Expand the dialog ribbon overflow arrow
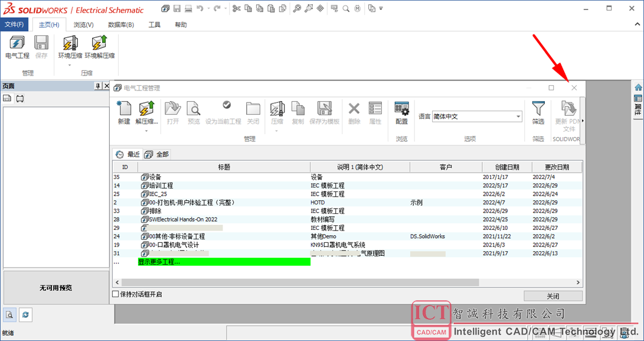644x341 pixels. (x=583, y=121)
